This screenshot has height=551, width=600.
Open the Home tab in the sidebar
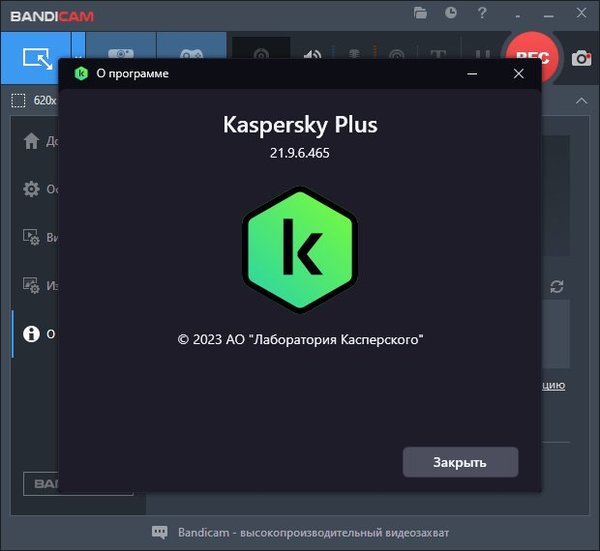click(x=32, y=141)
